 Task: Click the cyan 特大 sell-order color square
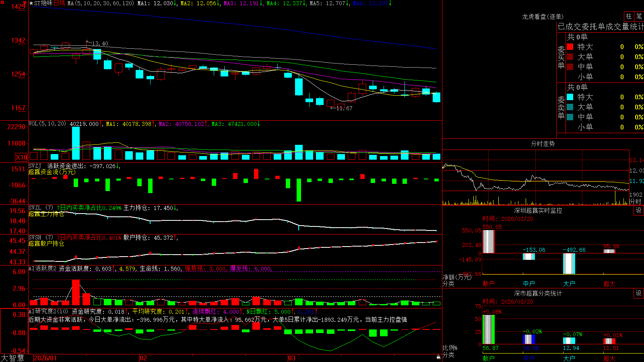point(570,97)
